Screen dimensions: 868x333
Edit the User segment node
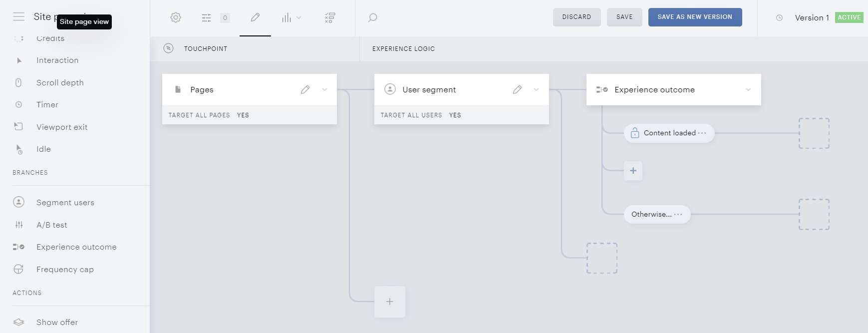[517, 90]
